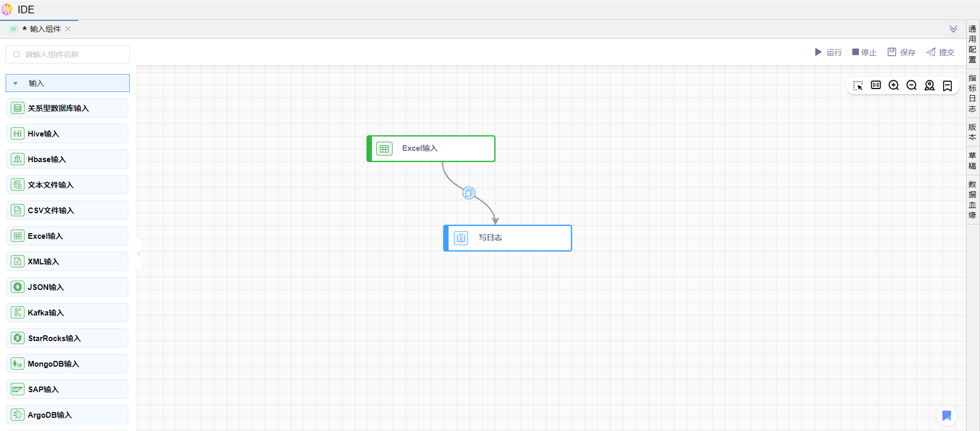980x431 pixels.
Task: Click the 保存 save button
Action: (x=901, y=52)
